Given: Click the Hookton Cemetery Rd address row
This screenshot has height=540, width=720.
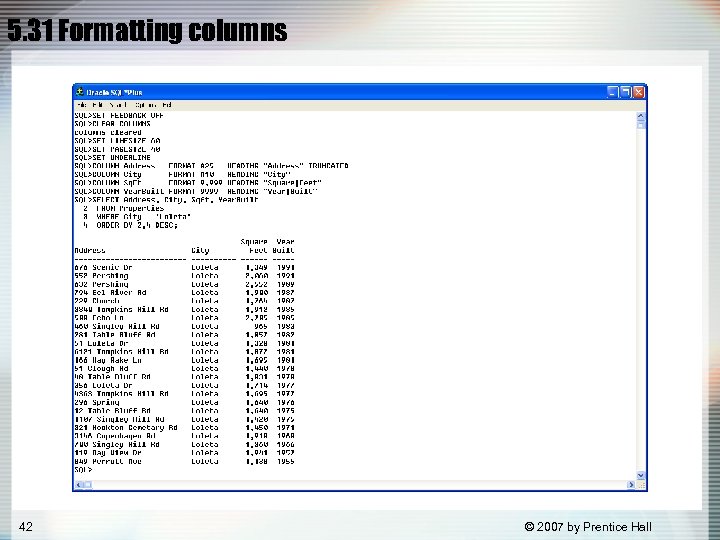Looking at the screenshot, I should click(184, 428).
